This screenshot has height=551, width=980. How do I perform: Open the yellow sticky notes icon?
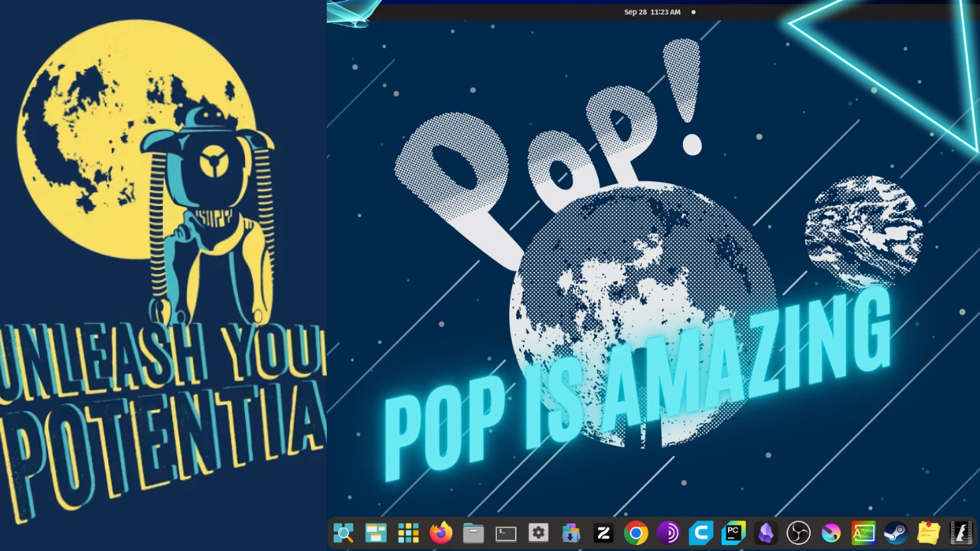[929, 533]
